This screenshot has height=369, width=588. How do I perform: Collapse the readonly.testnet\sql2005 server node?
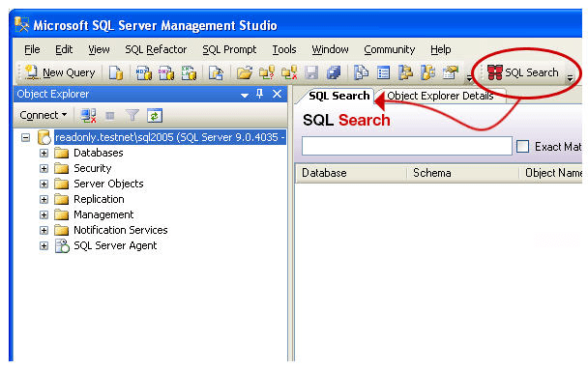point(25,137)
